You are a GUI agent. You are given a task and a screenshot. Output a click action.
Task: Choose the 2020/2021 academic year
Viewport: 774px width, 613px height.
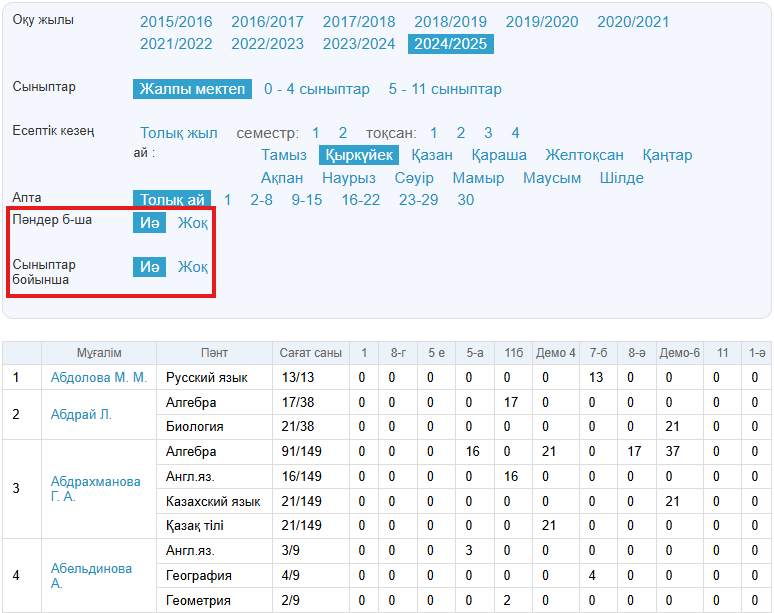[632, 22]
